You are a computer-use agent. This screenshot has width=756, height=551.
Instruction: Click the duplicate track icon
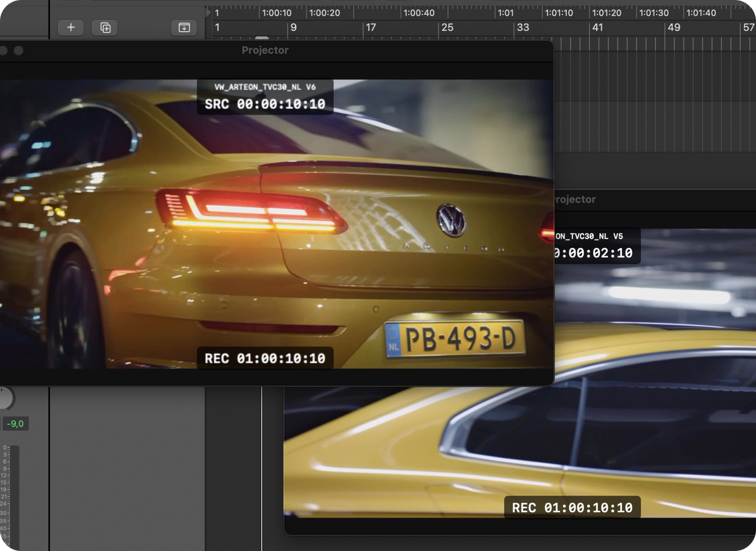[105, 28]
